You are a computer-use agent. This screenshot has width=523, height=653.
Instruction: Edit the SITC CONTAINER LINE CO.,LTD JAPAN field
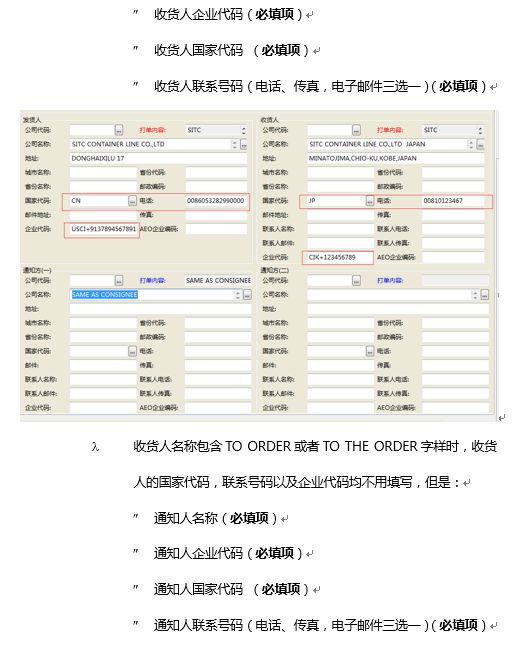(x=388, y=145)
